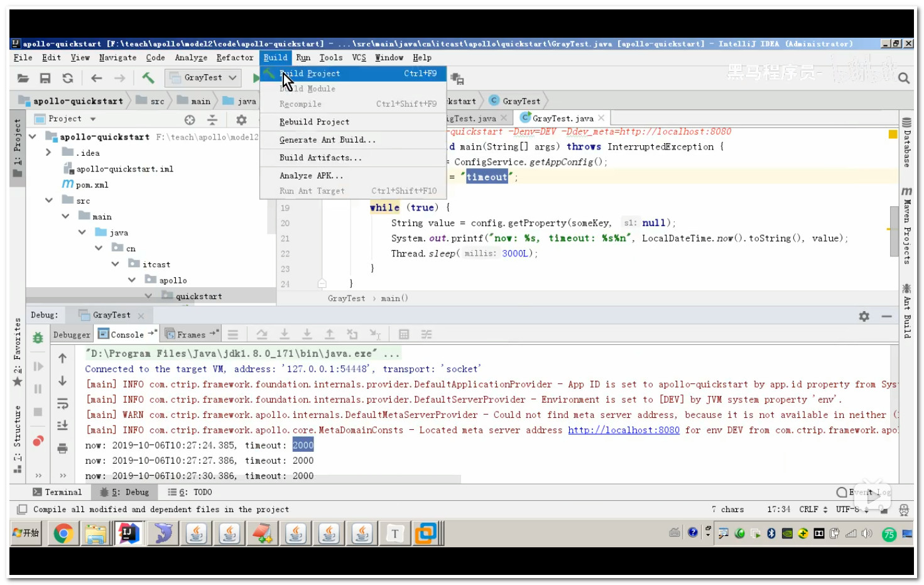Select Analyze APK menu entry
Image resolution: width=924 pixels, height=585 pixels.
point(353,175)
